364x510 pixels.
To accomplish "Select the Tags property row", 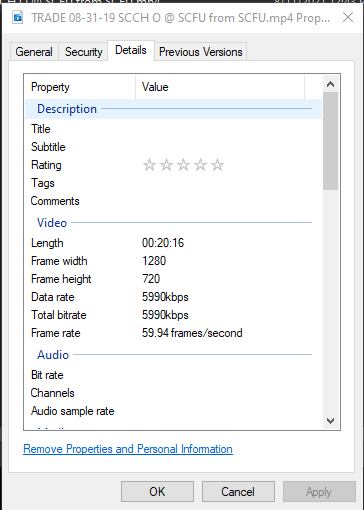I will 173,183.
